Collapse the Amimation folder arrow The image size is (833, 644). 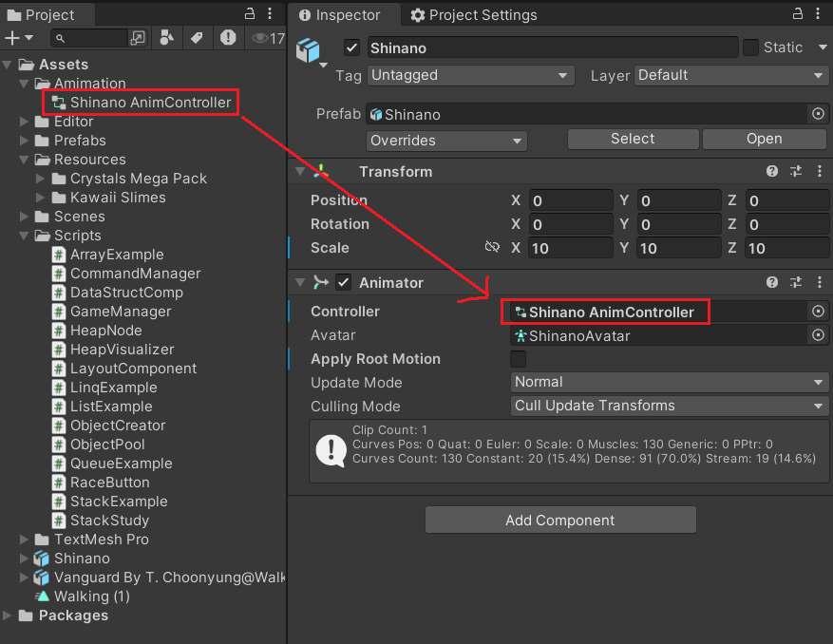24,84
